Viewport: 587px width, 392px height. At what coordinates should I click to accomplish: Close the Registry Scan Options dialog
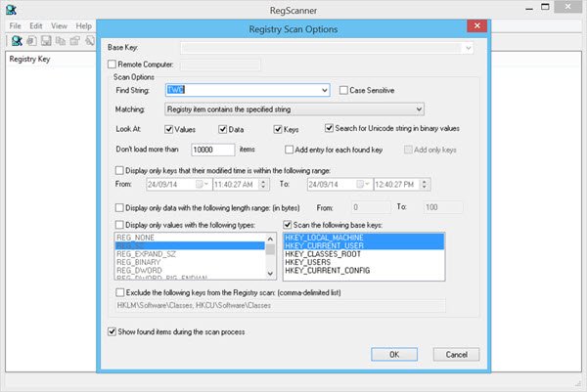click(477, 25)
